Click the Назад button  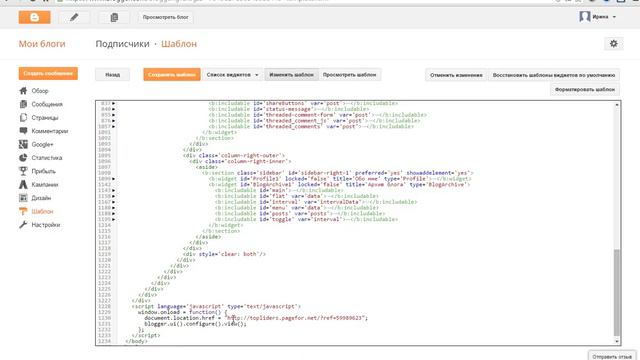point(113,75)
